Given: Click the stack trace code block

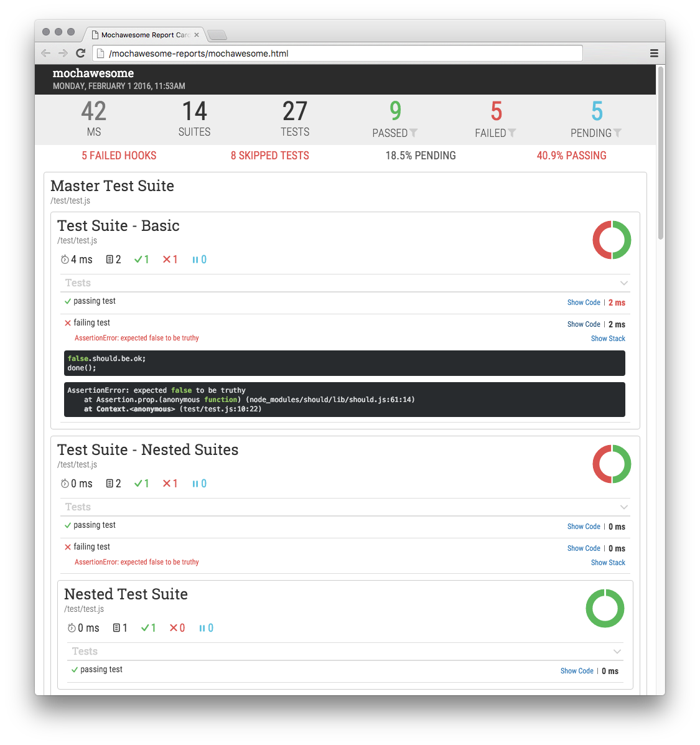Looking at the screenshot, I should [344, 400].
